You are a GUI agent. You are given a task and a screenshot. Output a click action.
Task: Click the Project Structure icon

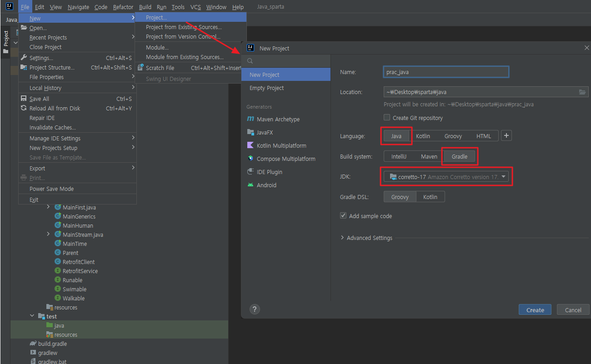24,67
